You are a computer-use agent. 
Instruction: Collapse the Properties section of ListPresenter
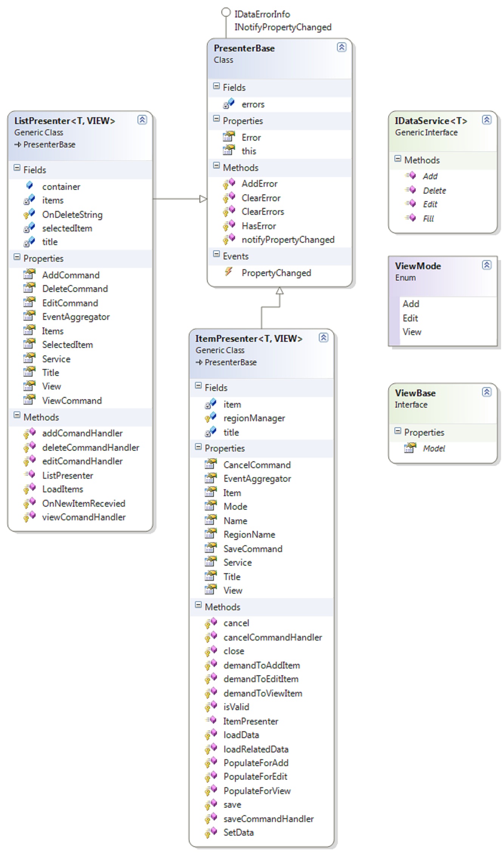pos(17,257)
